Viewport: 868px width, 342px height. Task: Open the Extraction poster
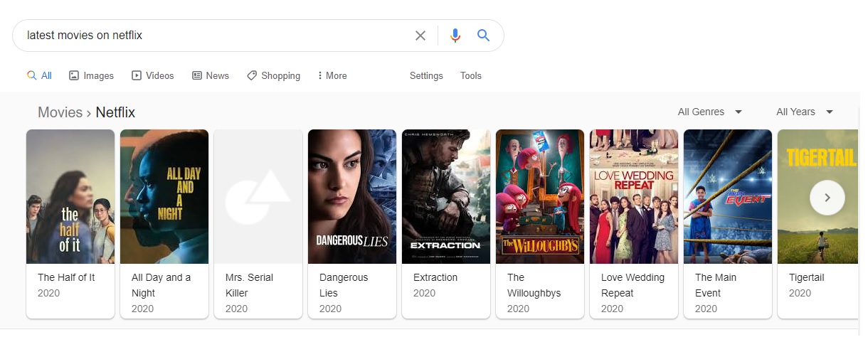pyautogui.click(x=446, y=196)
